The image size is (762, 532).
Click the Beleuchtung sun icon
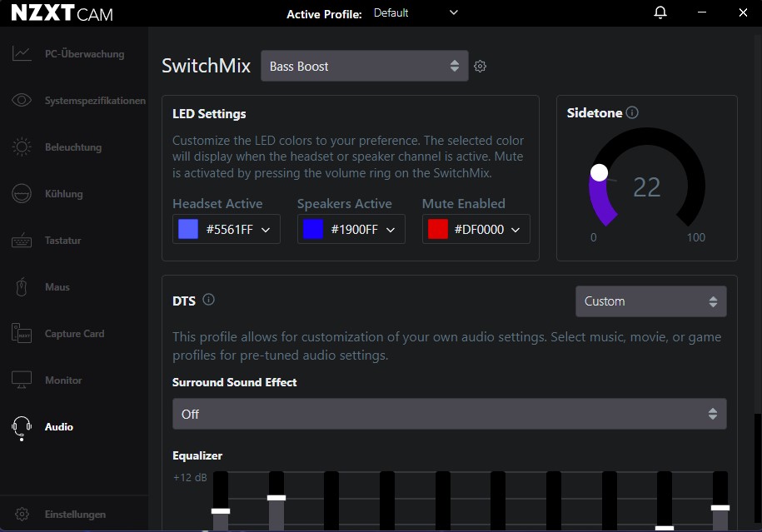22,147
